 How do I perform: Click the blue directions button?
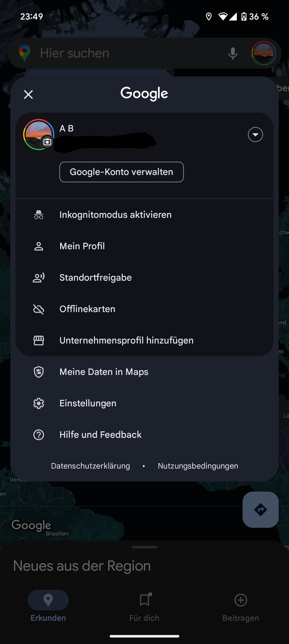(x=260, y=509)
